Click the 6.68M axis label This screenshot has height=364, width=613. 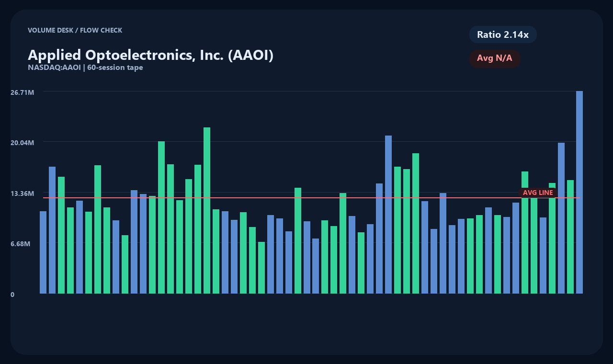21,244
